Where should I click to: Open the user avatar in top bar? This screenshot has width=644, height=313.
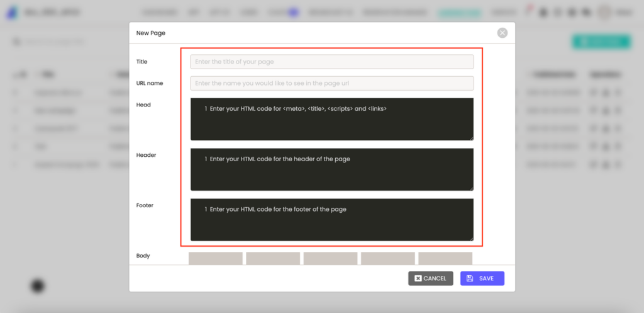click(604, 12)
